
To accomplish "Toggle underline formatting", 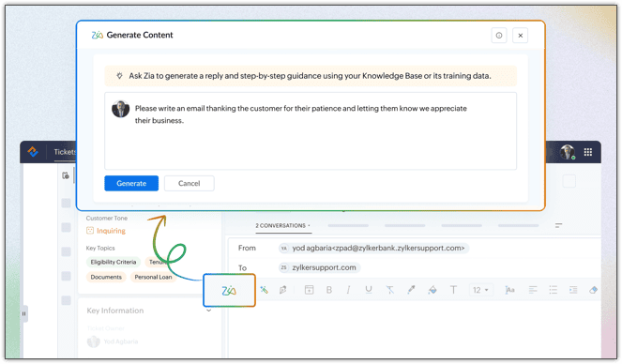I will (x=369, y=290).
